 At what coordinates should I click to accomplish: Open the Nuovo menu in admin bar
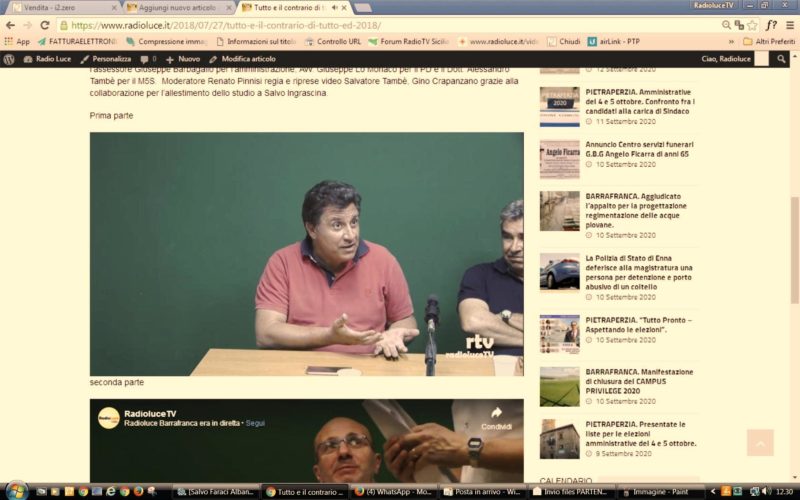[183, 59]
